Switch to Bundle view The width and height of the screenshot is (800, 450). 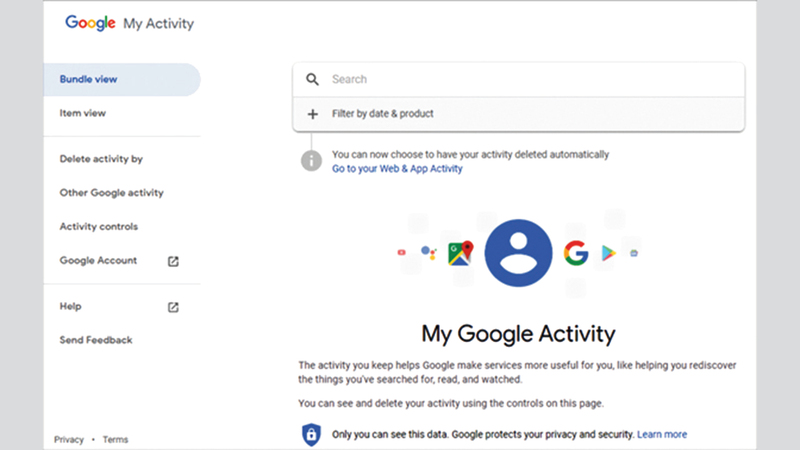(x=83, y=80)
